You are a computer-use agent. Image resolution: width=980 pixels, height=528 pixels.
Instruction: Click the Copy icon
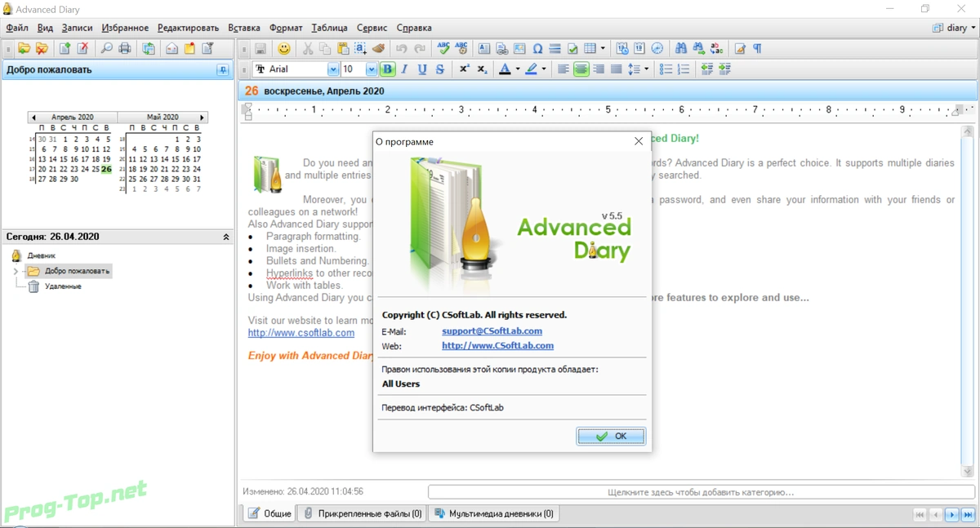325,49
